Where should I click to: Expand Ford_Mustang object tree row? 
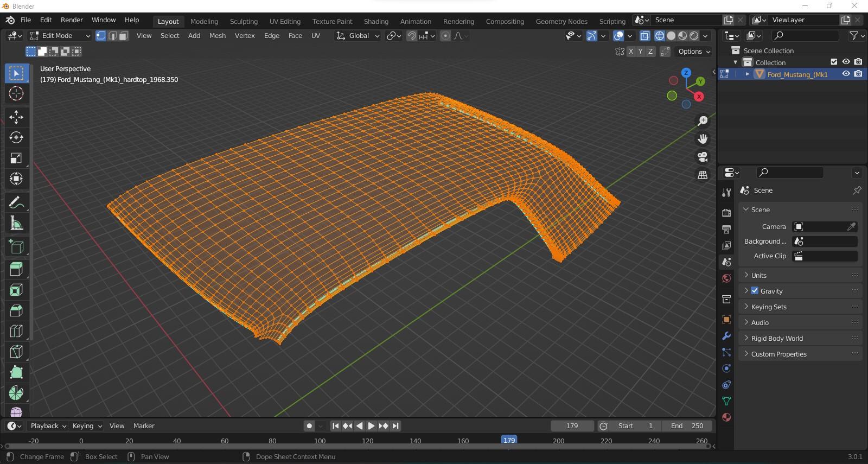tap(748, 74)
